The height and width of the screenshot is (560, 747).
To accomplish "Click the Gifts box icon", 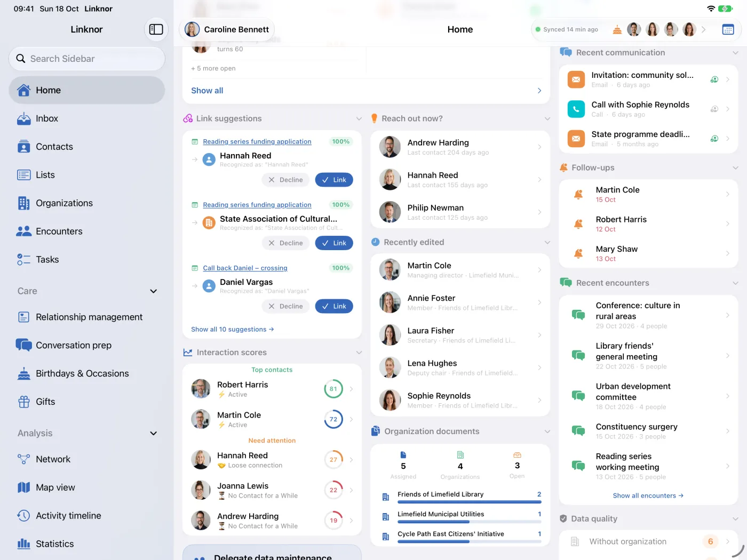I will click(24, 402).
